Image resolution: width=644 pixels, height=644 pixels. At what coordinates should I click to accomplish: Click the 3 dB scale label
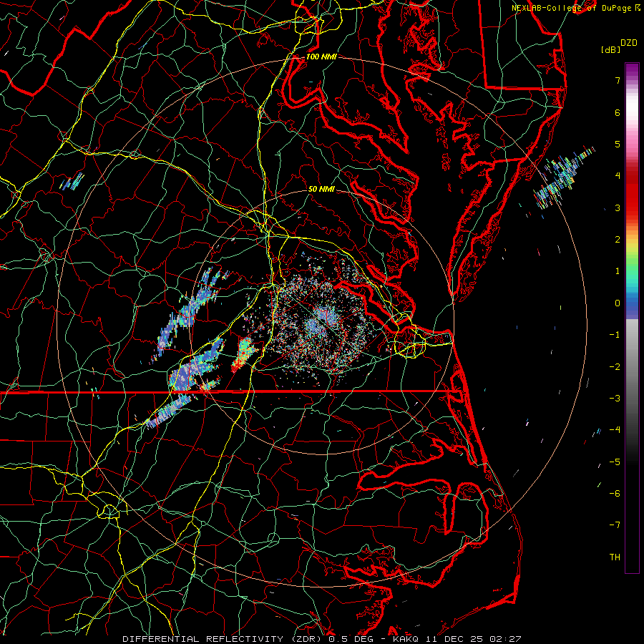pos(618,208)
